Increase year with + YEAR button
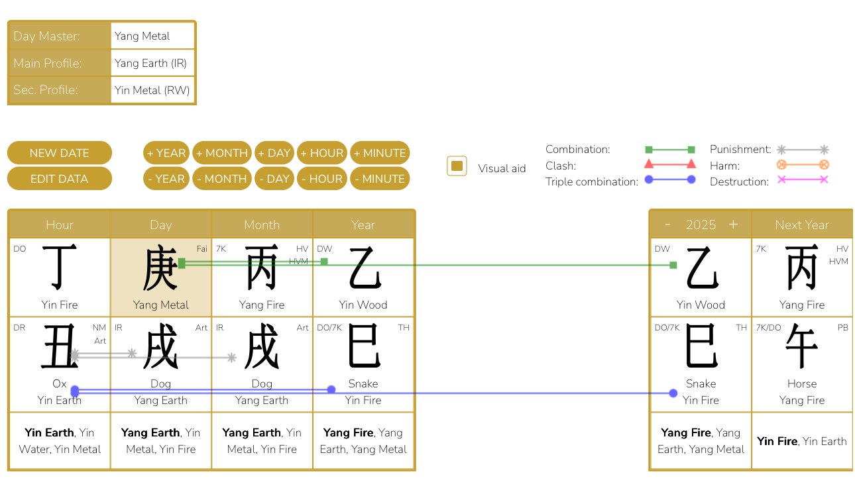This screenshot has height=504, width=855. click(x=166, y=153)
